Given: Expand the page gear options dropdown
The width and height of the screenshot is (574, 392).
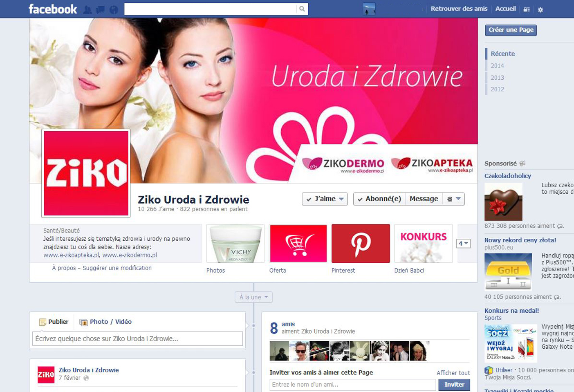Looking at the screenshot, I should click(453, 199).
